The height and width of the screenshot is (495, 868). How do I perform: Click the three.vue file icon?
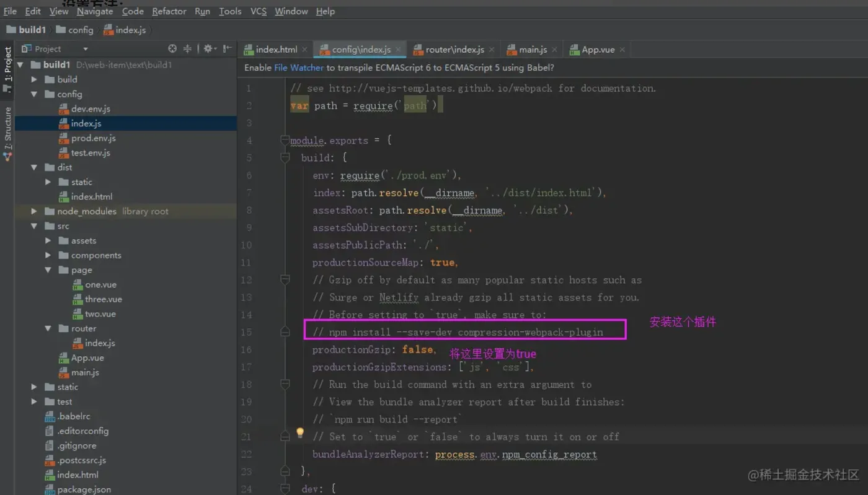[78, 299]
